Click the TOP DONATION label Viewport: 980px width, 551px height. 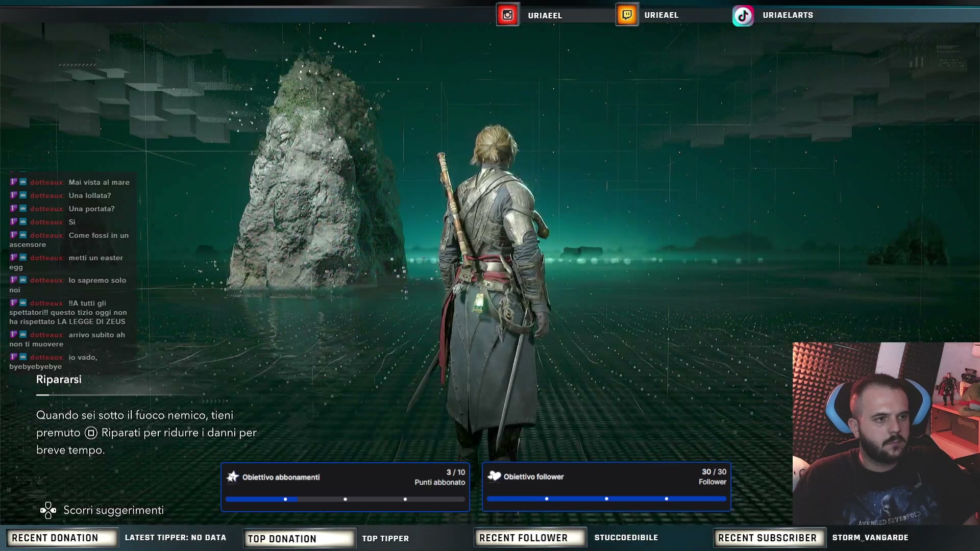coord(299,539)
